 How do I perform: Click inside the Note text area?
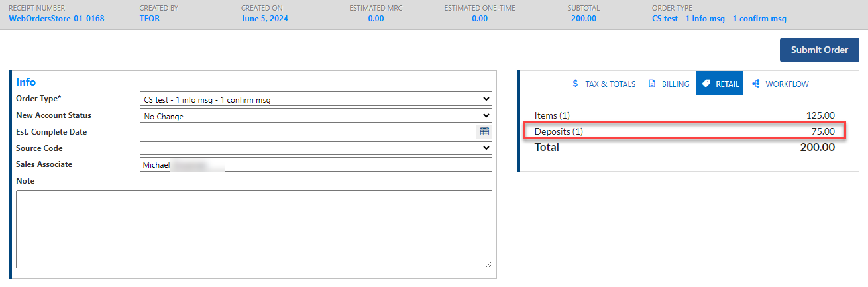(x=254, y=229)
